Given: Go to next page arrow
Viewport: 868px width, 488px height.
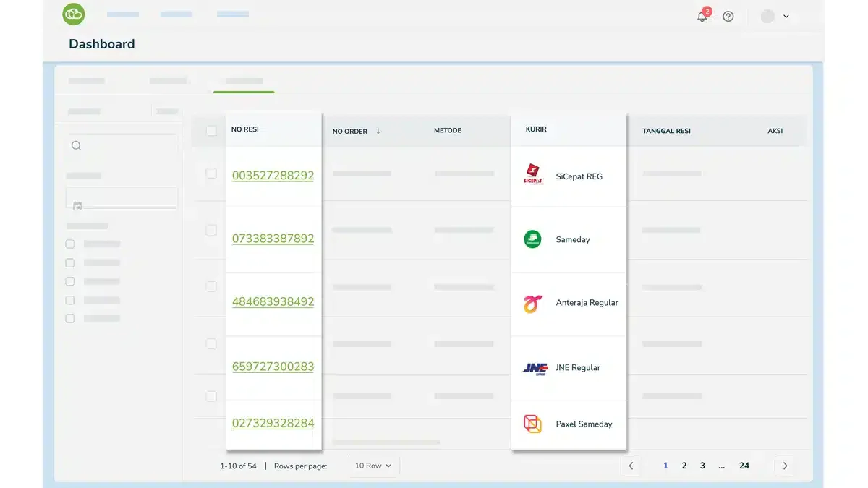Looking at the screenshot, I should 785,466.
